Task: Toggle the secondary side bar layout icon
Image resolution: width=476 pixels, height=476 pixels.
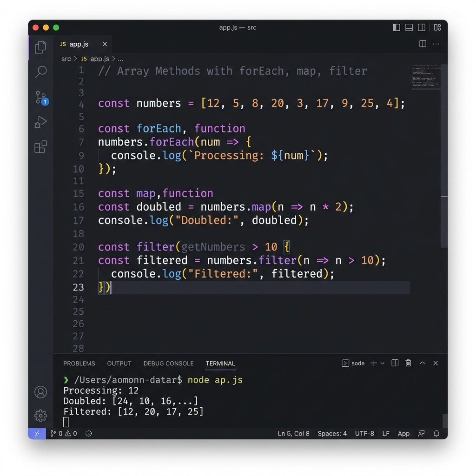Action: 422,27
